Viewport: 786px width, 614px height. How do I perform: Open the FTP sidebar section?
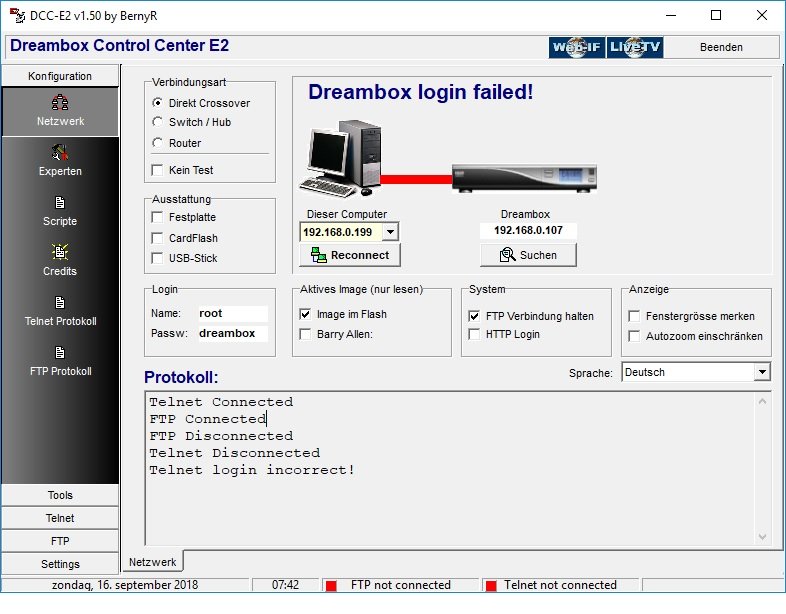pos(60,541)
